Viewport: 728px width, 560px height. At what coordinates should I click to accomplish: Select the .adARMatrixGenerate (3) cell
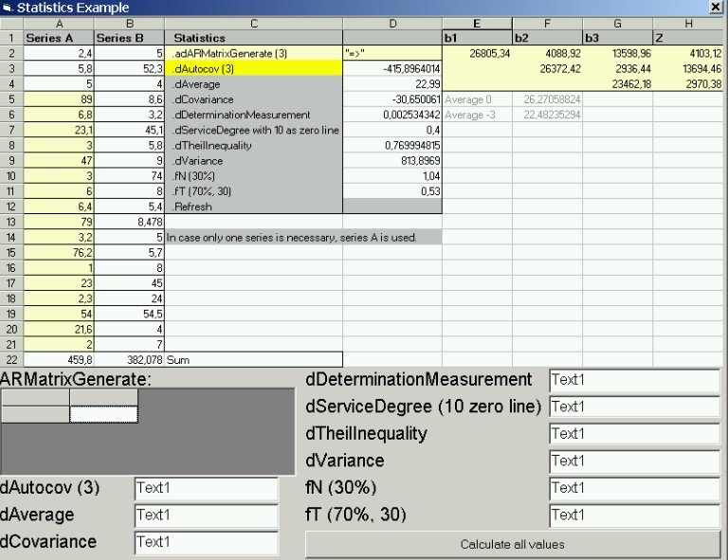click(x=254, y=53)
